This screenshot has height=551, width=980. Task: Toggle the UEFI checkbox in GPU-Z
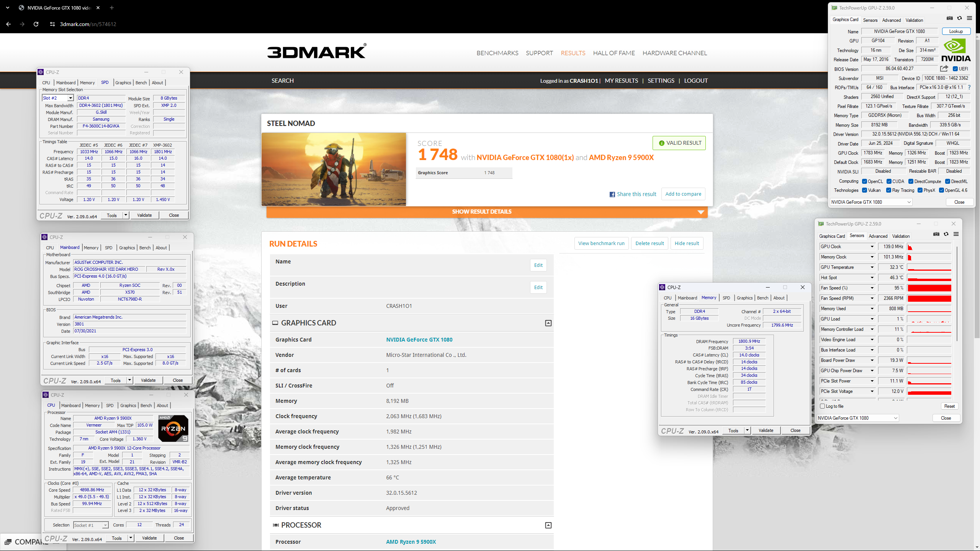955,69
